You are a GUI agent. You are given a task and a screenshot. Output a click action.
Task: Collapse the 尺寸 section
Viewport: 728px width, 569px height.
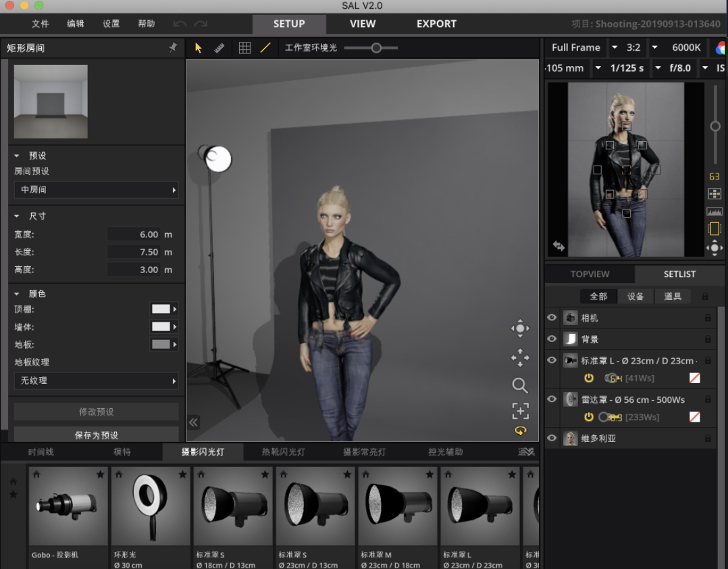(x=18, y=216)
